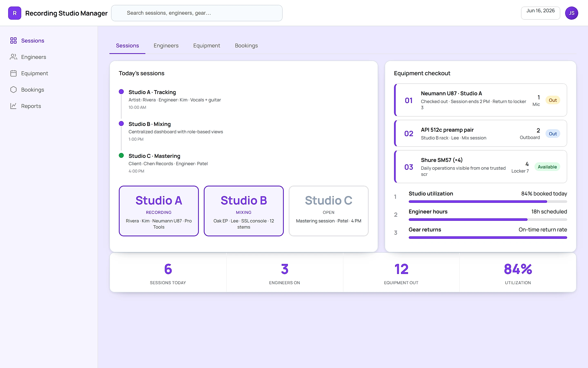
Task: Click the 84% booked today label
Action: pos(544,193)
